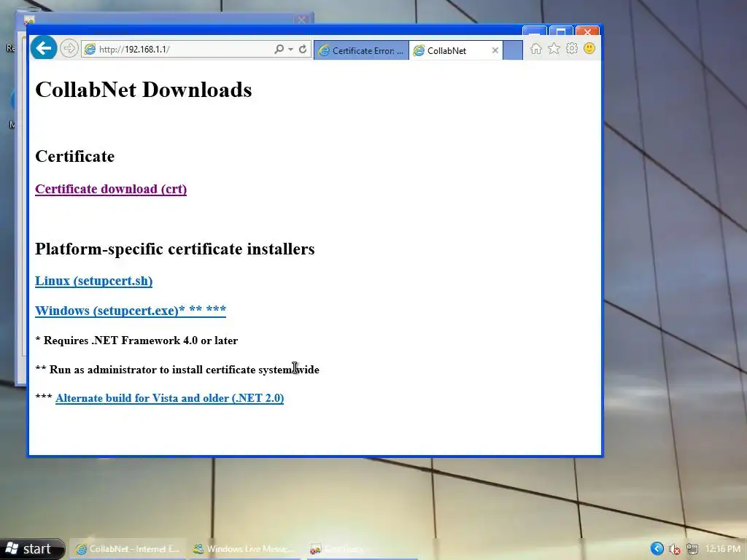747x560 pixels.
Task: Close the Internet Explorer window
Action: [x=587, y=31]
